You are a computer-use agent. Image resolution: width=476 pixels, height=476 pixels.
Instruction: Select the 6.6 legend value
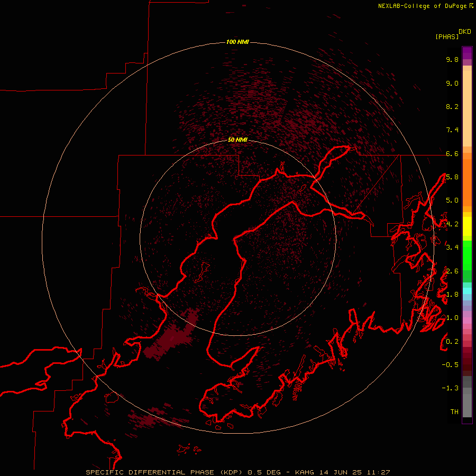pyautogui.click(x=452, y=153)
